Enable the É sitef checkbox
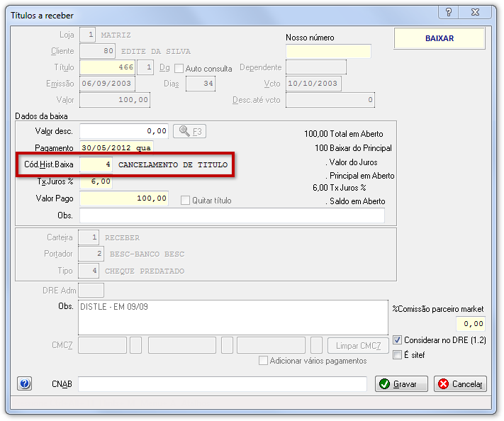The height and width of the screenshot is (421, 504). [x=397, y=355]
